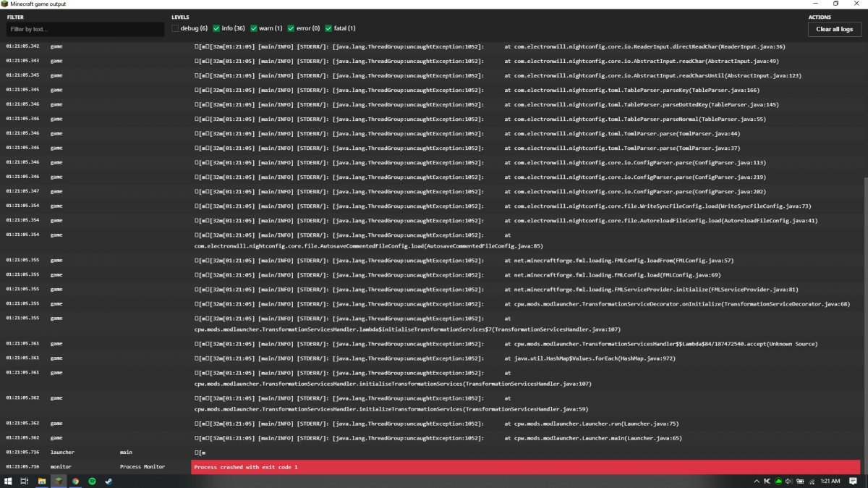Select the HashMap$Values.forEach log line
The width and height of the screenshot is (868, 488).
[x=430, y=358]
